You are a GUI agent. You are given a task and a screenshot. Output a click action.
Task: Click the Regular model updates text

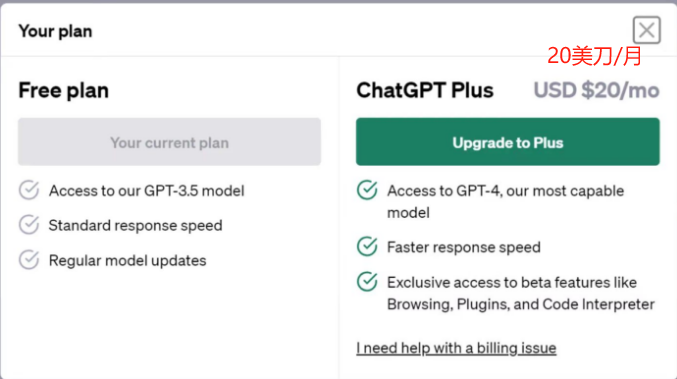point(127,260)
